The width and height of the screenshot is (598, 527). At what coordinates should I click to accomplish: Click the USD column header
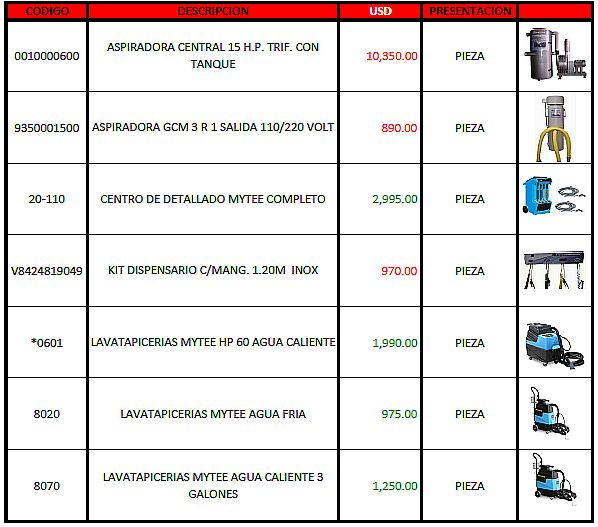[x=380, y=11]
